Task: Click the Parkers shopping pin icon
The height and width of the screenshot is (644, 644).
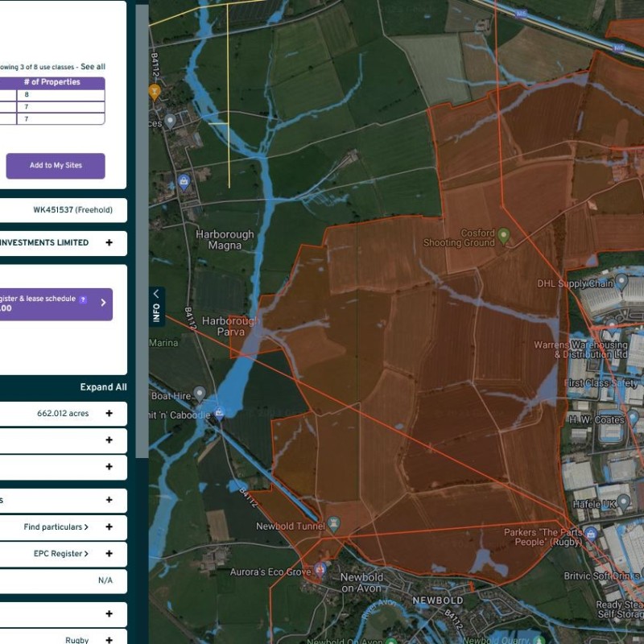Action: pos(591,534)
